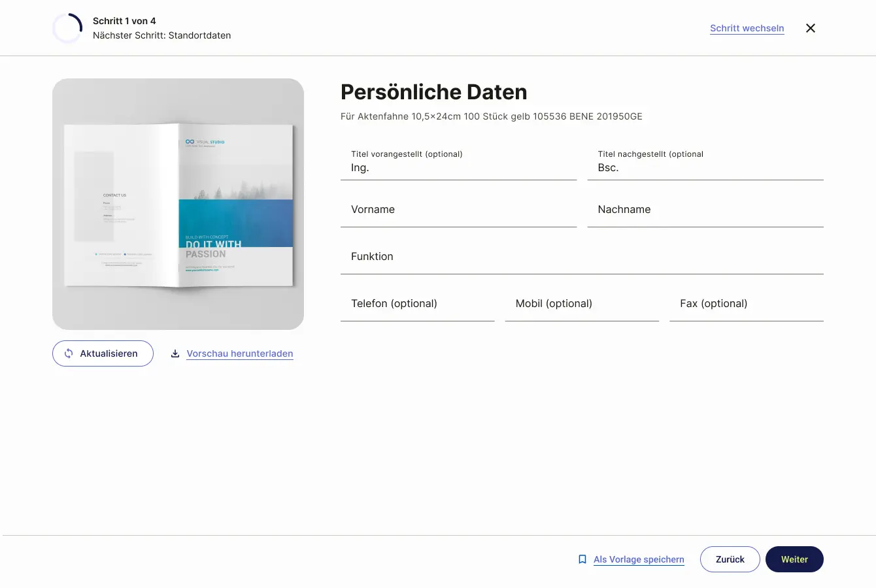
Task: Click the Weiter button to continue
Action: [794, 559]
